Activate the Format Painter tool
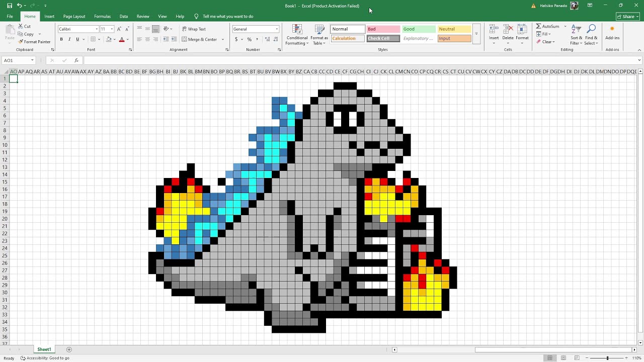The image size is (644, 362). (35, 42)
